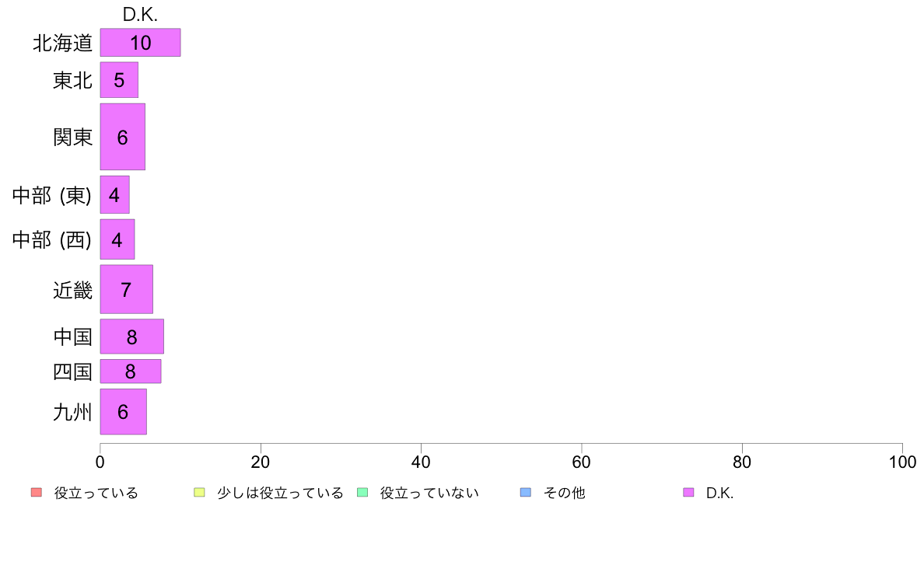Select the 四国 bar showing 8
Screen dimensions: 924x572
point(130,371)
